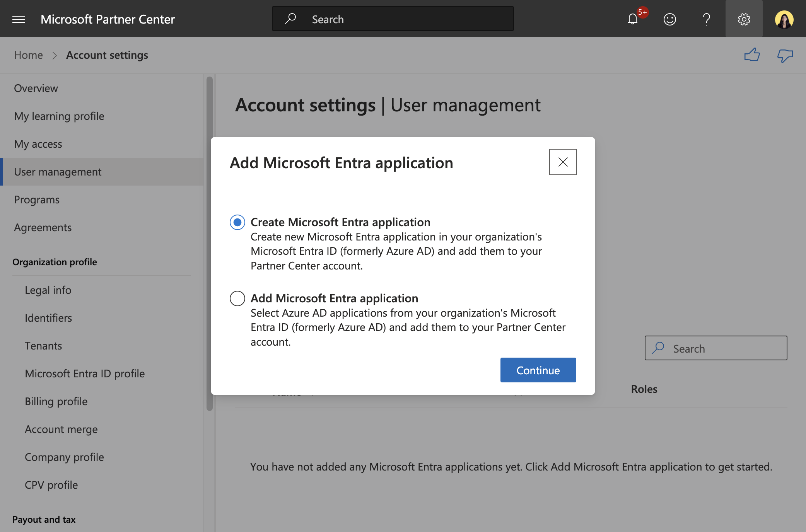Viewport: 806px width, 532px height.
Task: Open Agreements in sidebar
Action: click(102, 227)
